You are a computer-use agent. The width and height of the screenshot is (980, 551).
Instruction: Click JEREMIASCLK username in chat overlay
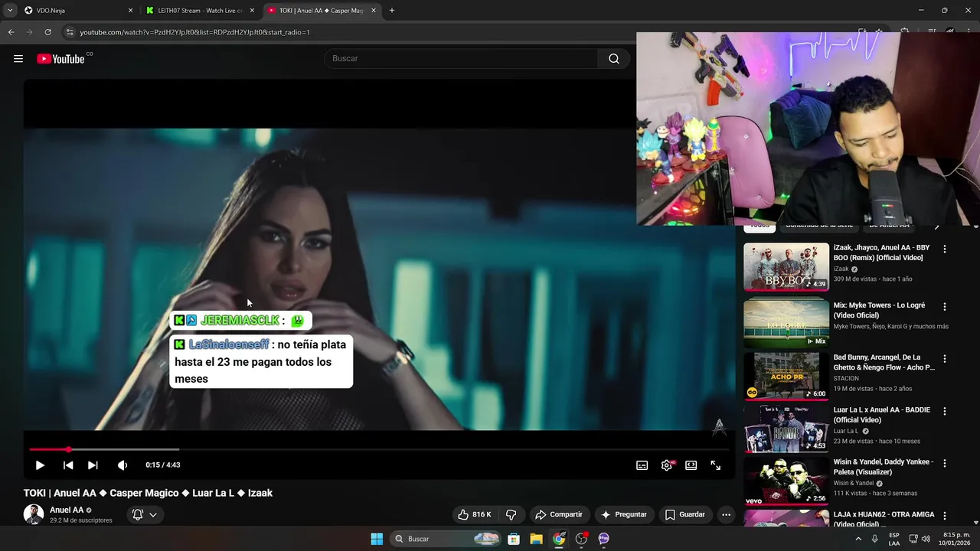point(240,321)
